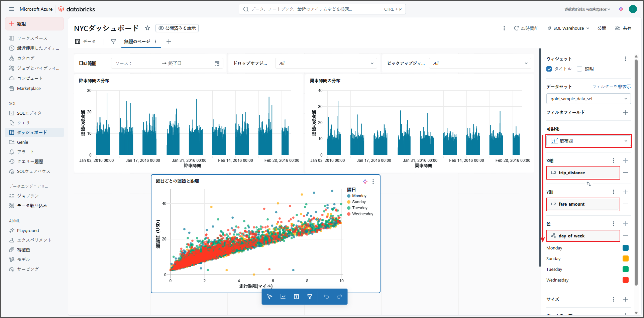Switch to the データ tab
The image size is (644, 318).
pos(86,41)
